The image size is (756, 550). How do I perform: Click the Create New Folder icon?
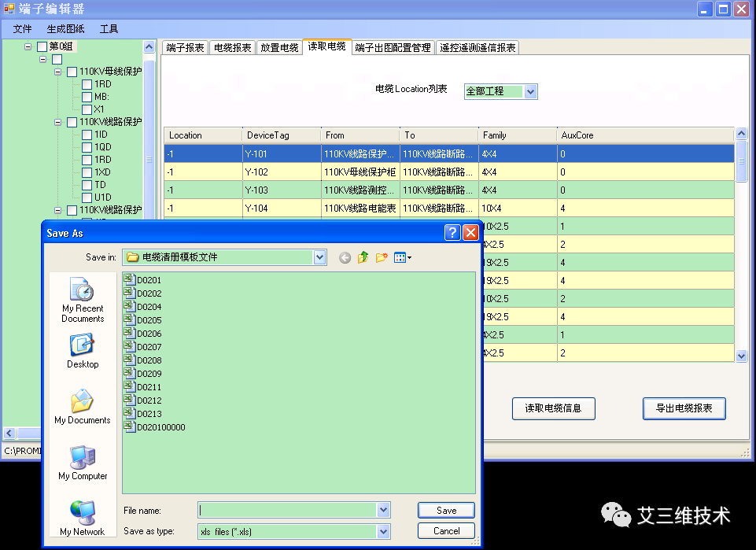pyautogui.click(x=380, y=257)
